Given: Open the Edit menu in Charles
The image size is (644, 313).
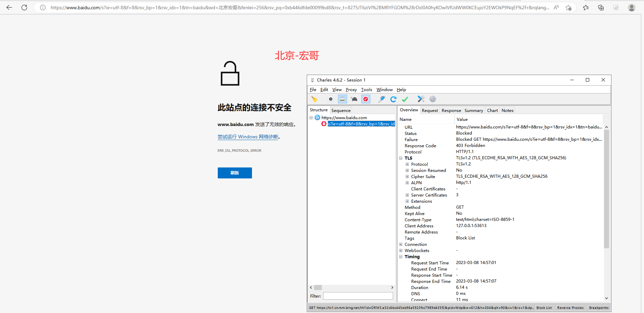Looking at the screenshot, I should tap(324, 90).
